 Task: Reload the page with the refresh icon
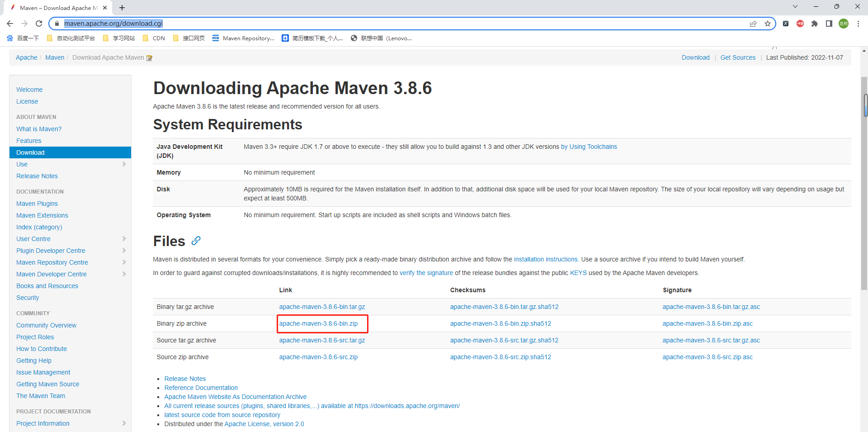click(39, 24)
